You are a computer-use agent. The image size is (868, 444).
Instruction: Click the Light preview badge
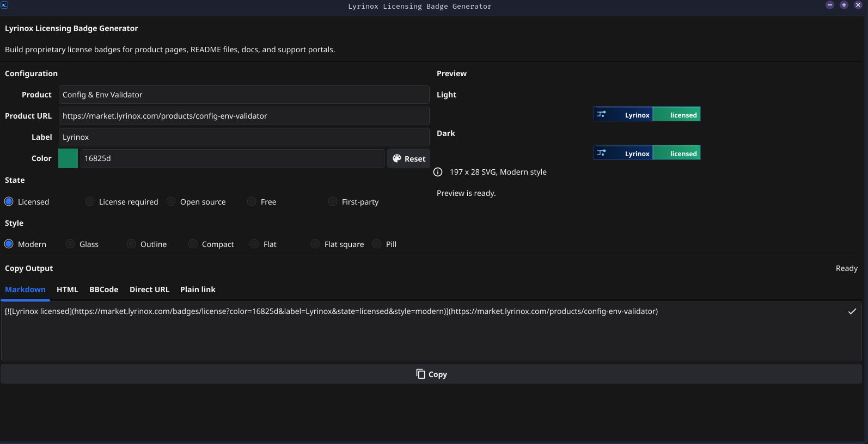[x=647, y=114]
